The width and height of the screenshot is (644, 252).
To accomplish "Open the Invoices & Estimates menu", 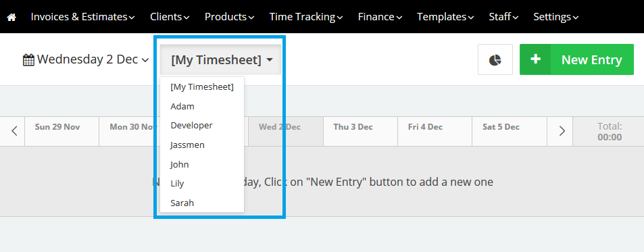I will (x=83, y=17).
